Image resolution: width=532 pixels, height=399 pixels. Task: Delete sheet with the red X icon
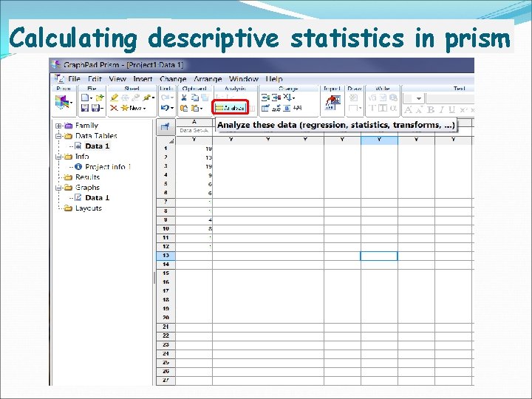point(114,108)
